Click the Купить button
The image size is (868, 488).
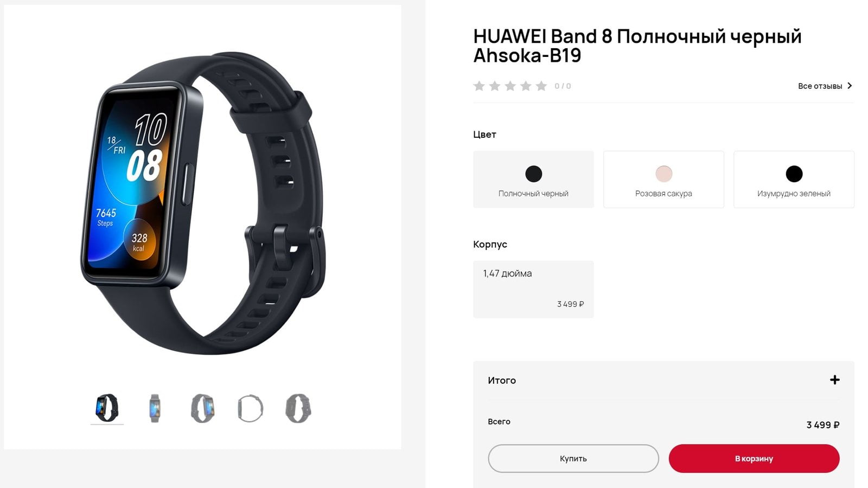click(573, 459)
